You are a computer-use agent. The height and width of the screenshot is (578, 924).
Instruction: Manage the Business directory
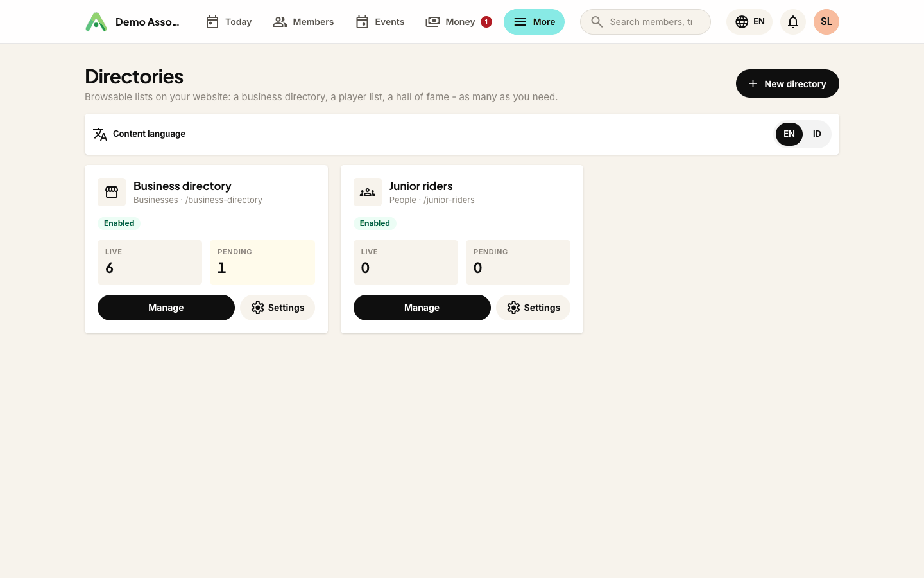pyautogui.click(x=166, y=308)
